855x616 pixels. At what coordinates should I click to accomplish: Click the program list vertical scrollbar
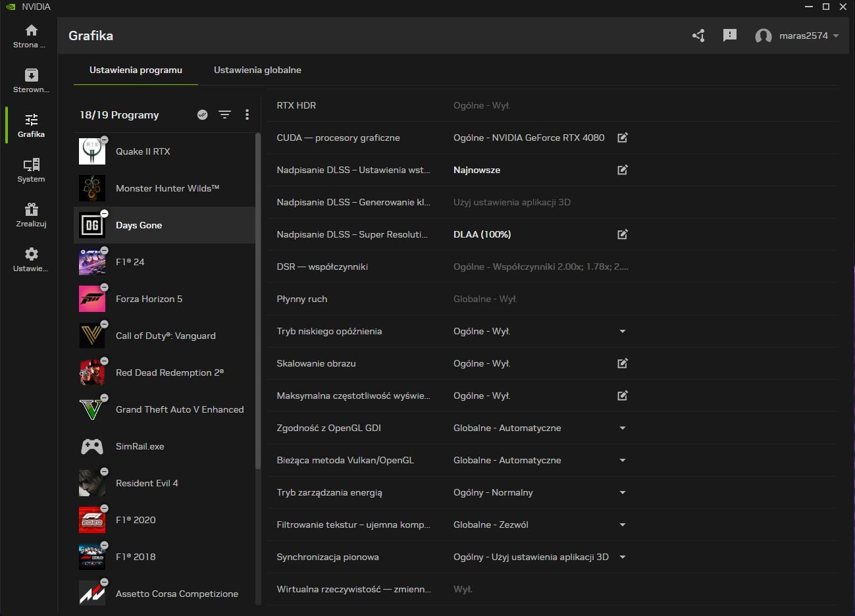pos(258,301)
